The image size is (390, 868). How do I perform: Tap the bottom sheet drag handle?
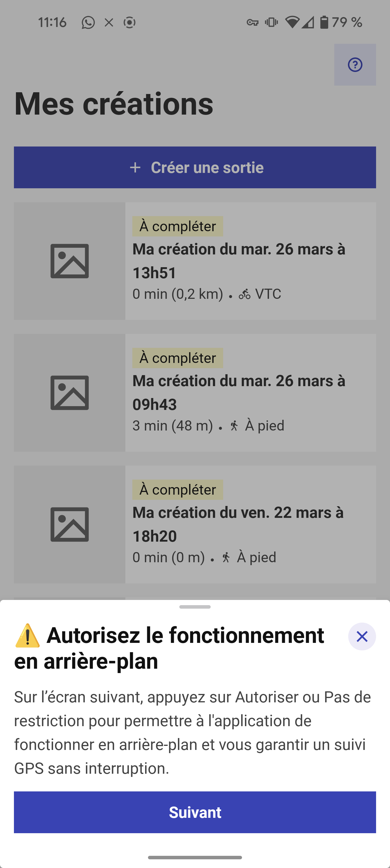pos(195,607)
